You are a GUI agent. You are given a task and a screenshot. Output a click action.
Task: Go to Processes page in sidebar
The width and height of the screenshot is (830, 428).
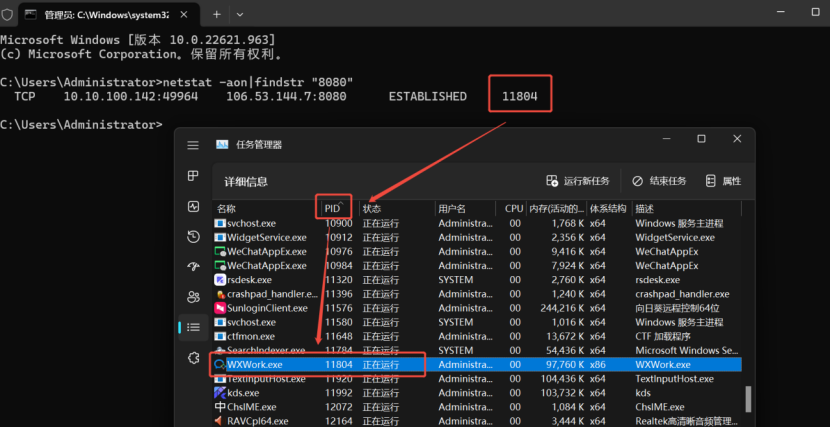click(193, 176)
